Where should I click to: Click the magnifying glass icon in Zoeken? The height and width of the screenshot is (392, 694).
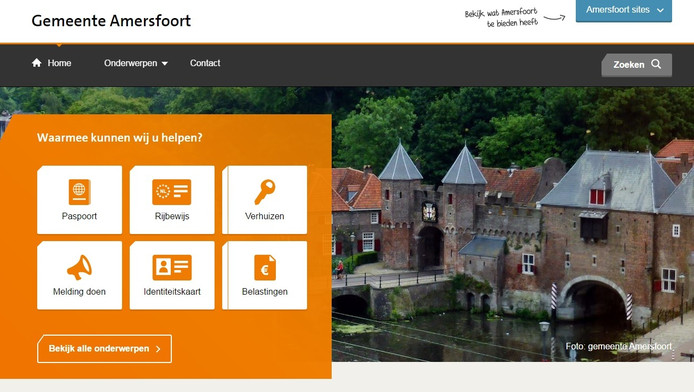pyautogui.click(x=656, y=64)
